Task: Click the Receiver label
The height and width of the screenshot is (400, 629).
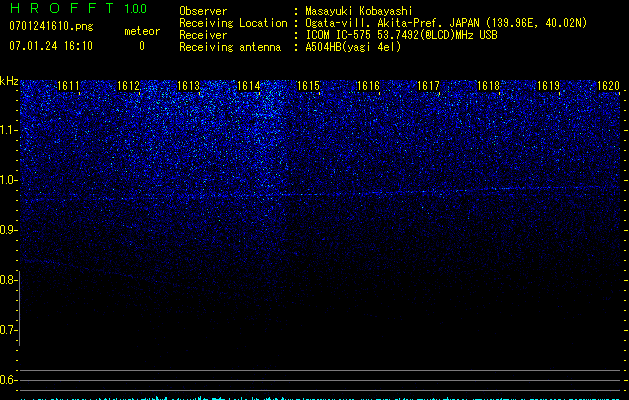Action: (x=203, y=35)
